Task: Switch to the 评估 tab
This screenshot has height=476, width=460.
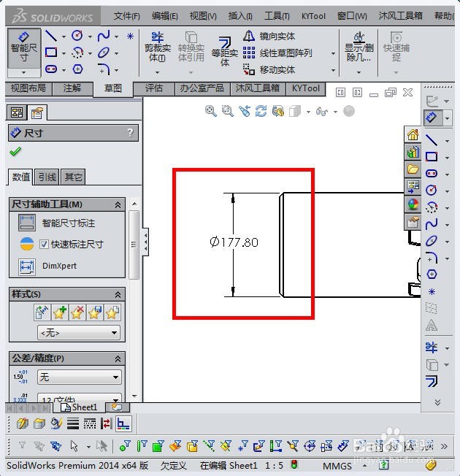Action: click(x=154, y=88)
